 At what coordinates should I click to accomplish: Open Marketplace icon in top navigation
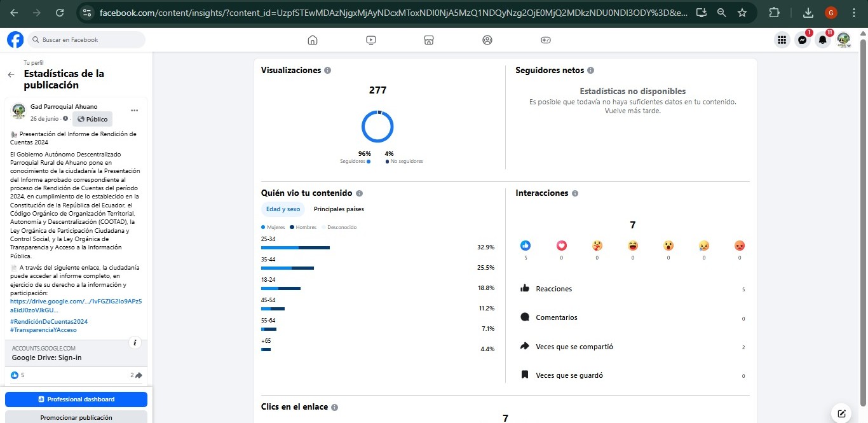pos(429,40)
